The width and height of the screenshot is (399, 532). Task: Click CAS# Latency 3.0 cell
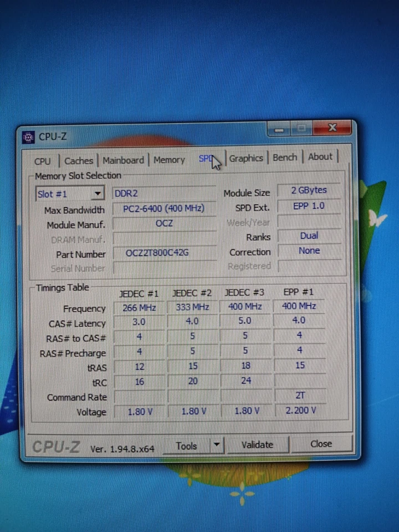(x=139, y=322)
